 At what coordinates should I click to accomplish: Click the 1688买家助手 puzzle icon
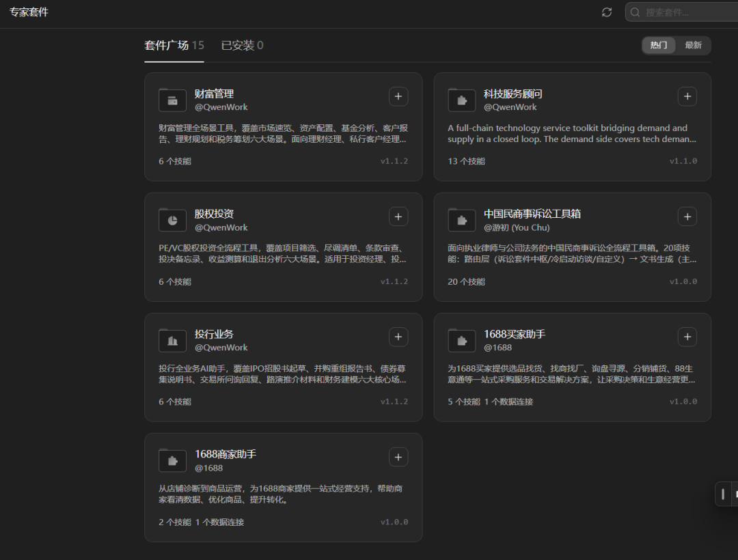tap(462, 340)
